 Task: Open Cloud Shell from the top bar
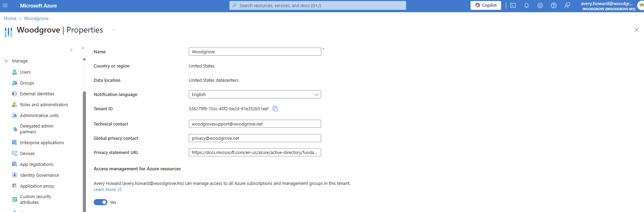tap(513, 5)
